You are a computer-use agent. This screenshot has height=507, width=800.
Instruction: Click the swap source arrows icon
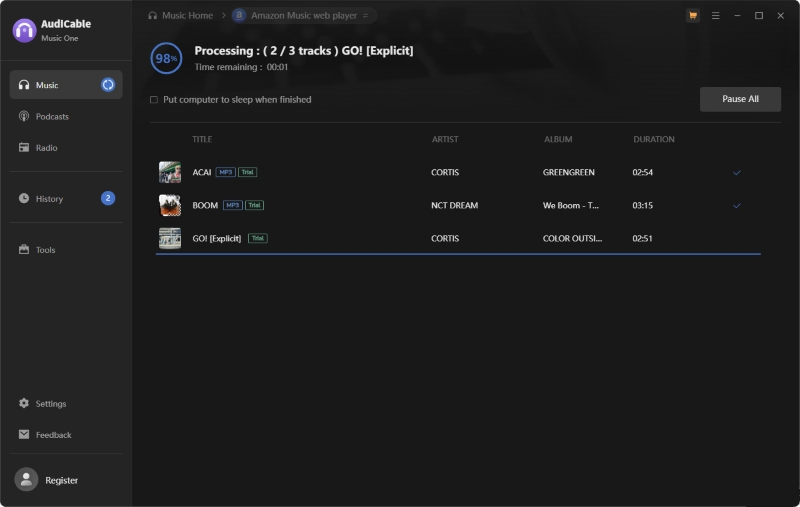coord(365,16)
